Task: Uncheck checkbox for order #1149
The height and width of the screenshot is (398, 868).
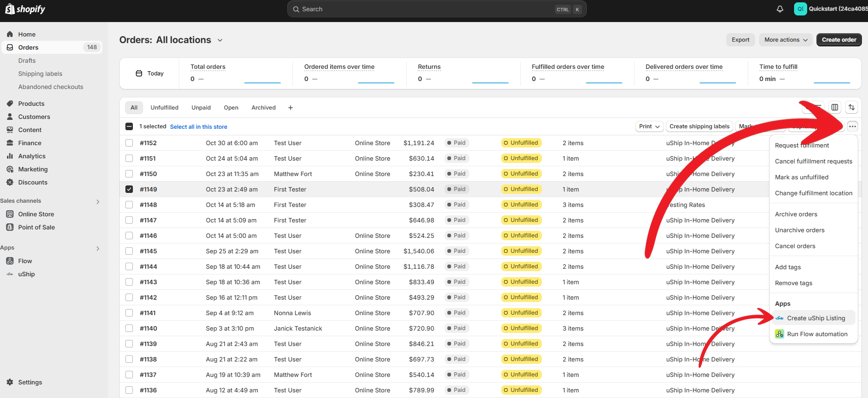Action: [129, 189]
